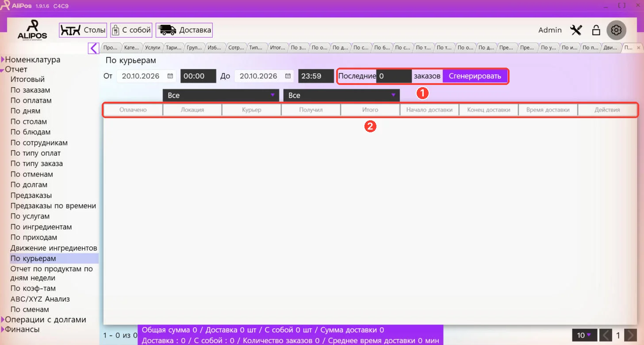
Task: Click the Курьер column header
Action: pyautogui.click(x=252, y=110)
